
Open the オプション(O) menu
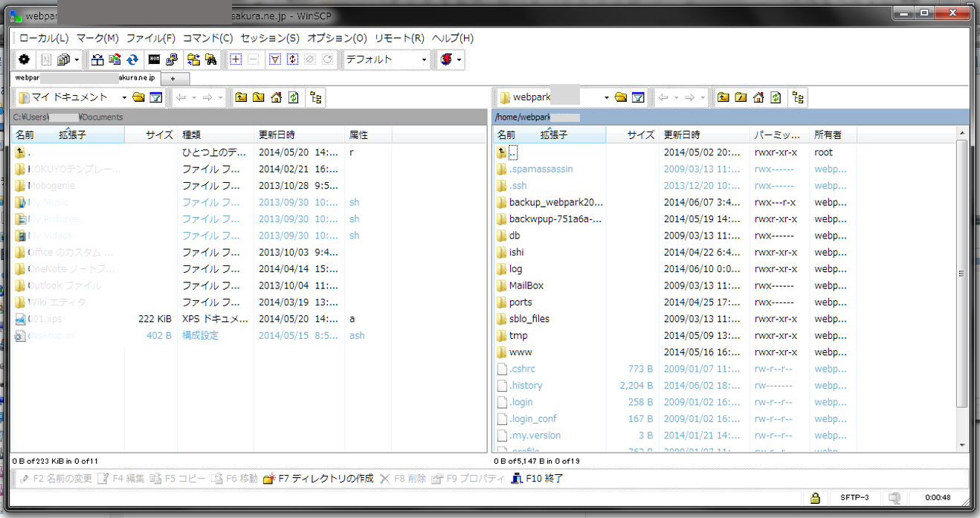[x=338, y=38]
